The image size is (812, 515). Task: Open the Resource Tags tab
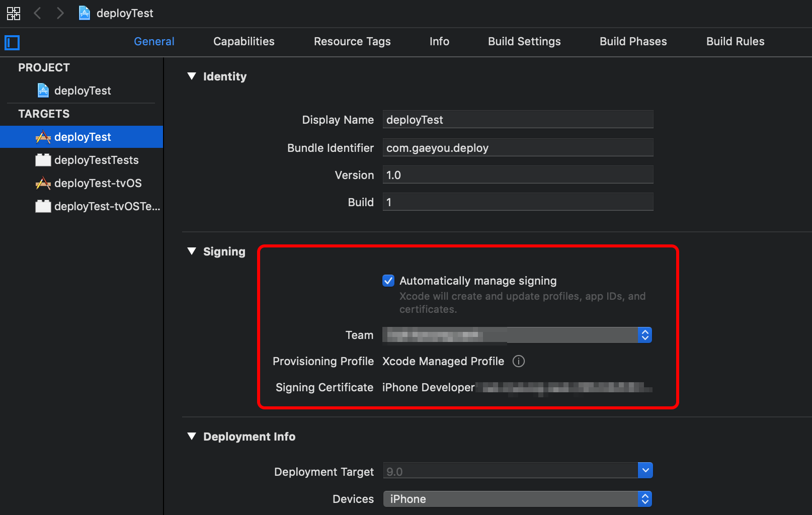352,41
